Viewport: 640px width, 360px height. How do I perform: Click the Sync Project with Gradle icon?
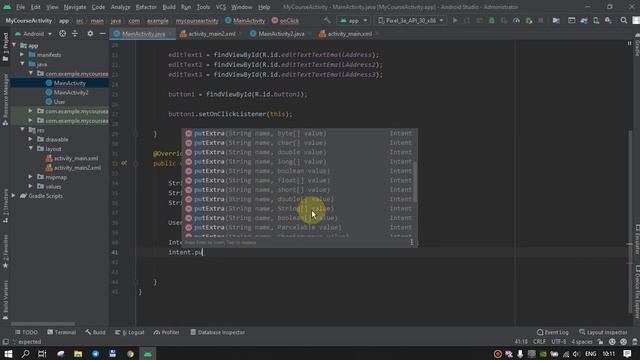click(x=584, y=20)
